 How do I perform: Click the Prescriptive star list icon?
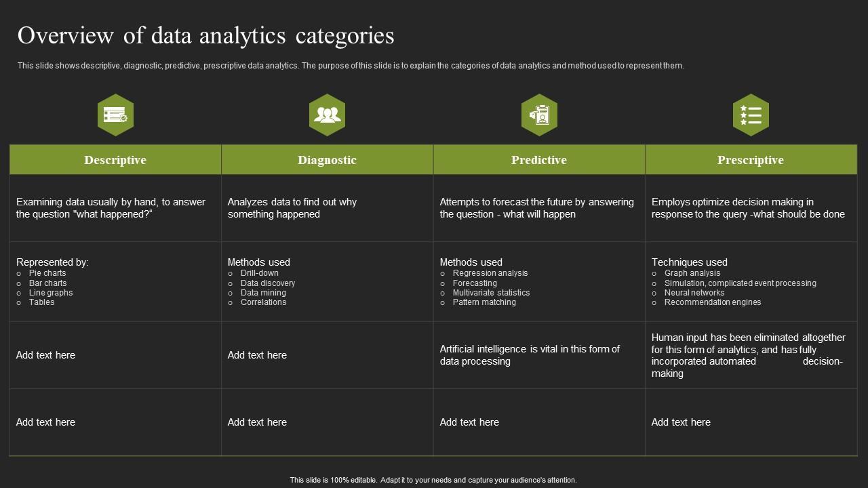[x=751, y=115]
